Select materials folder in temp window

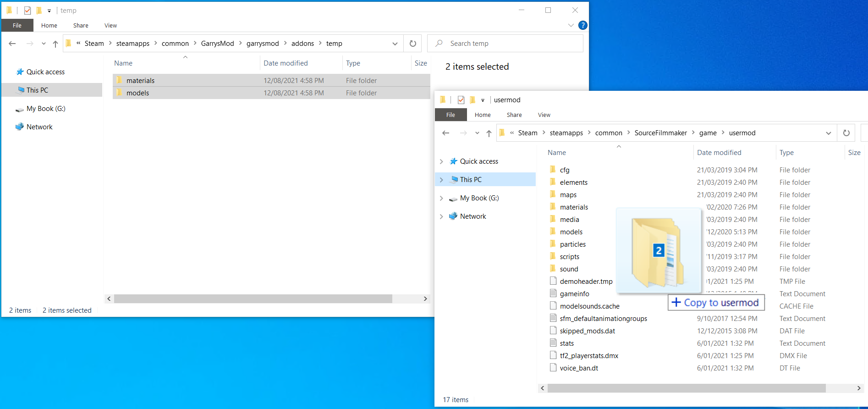tap(271, 80)
